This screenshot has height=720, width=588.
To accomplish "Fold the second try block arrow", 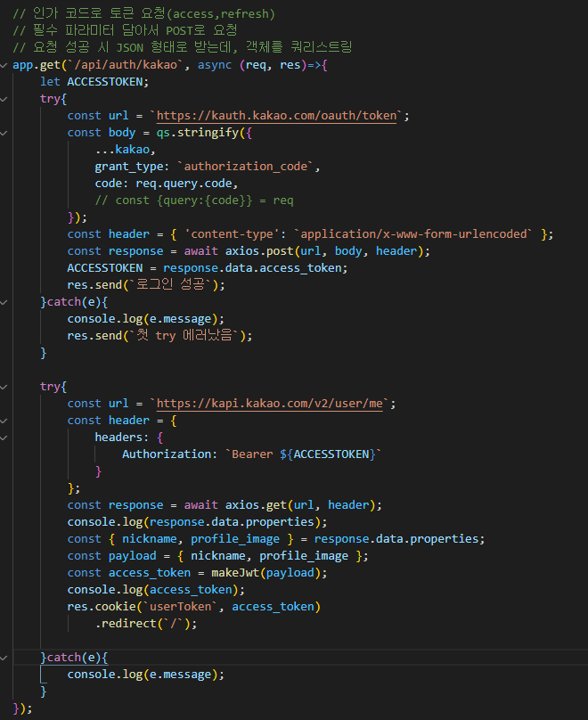I will [4, 387].
